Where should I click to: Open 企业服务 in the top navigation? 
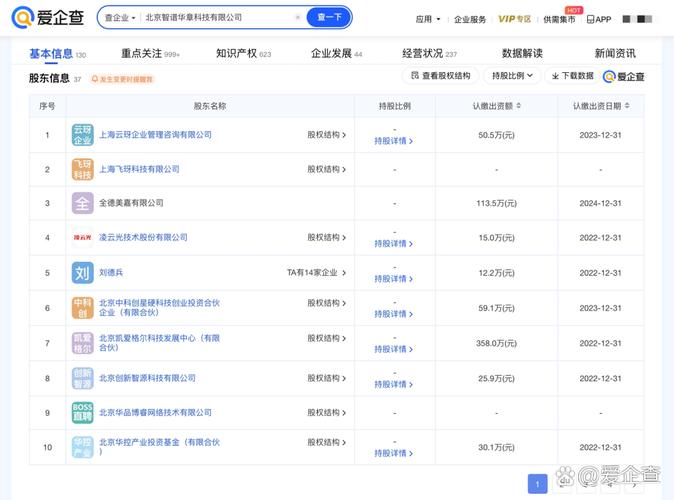(x=470, y=19)
